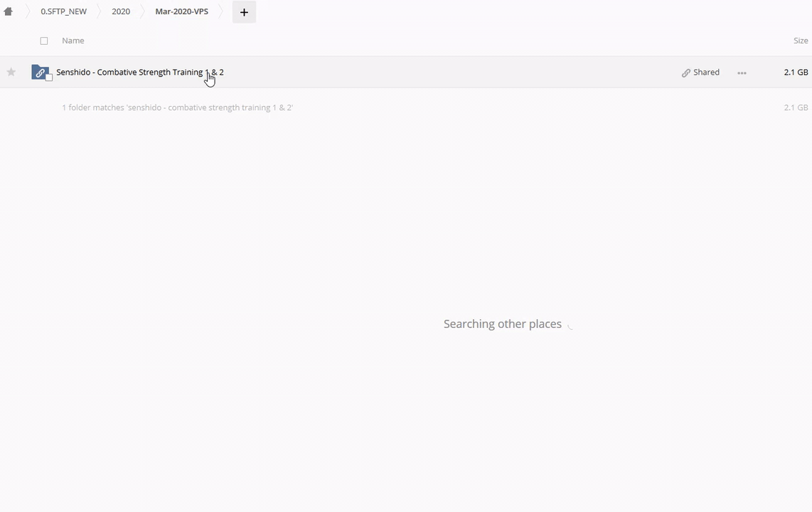This screenshot has height=512, width=812.
Task: Tick the small checkbox on the Senshido folder
Action: pos(49,78)
